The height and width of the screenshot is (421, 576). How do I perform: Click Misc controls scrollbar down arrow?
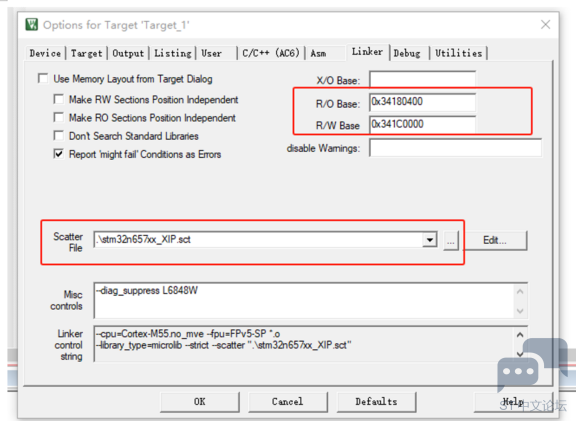click(x=520, y=310)
